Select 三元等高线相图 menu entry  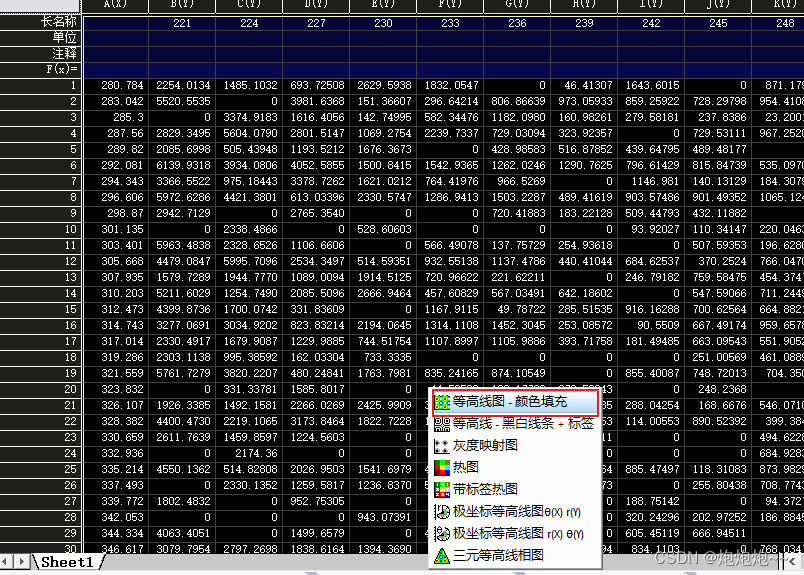[515, 556]
